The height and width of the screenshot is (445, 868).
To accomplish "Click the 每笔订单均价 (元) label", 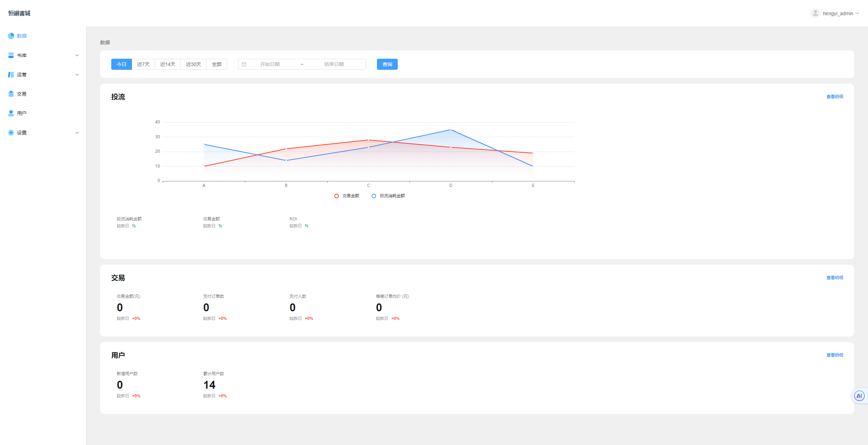I will (393, 296).
